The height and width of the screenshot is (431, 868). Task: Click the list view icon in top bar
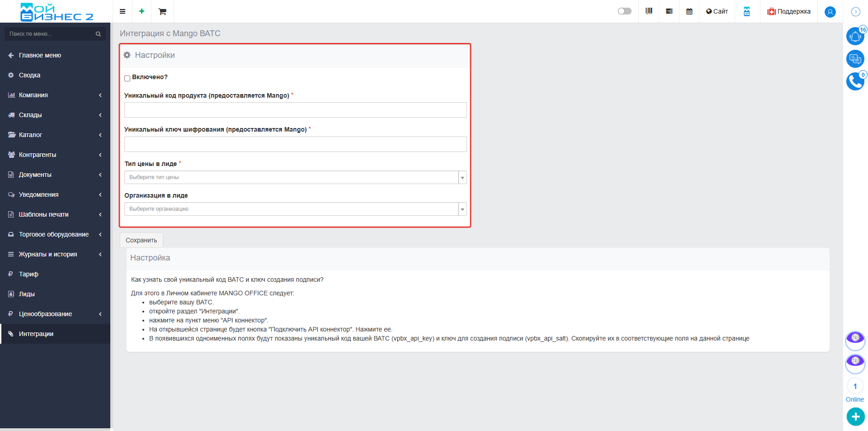[669, 11]
